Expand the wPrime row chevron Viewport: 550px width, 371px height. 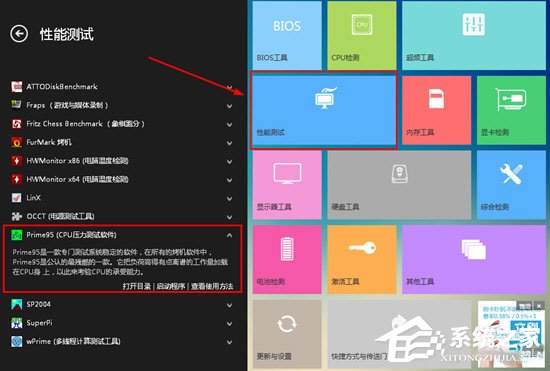[x=229, y=342]
